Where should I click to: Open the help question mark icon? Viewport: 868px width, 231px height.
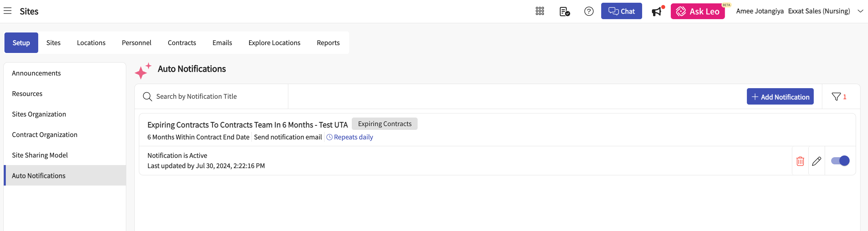pyautogui.click(x=589, y=11)
